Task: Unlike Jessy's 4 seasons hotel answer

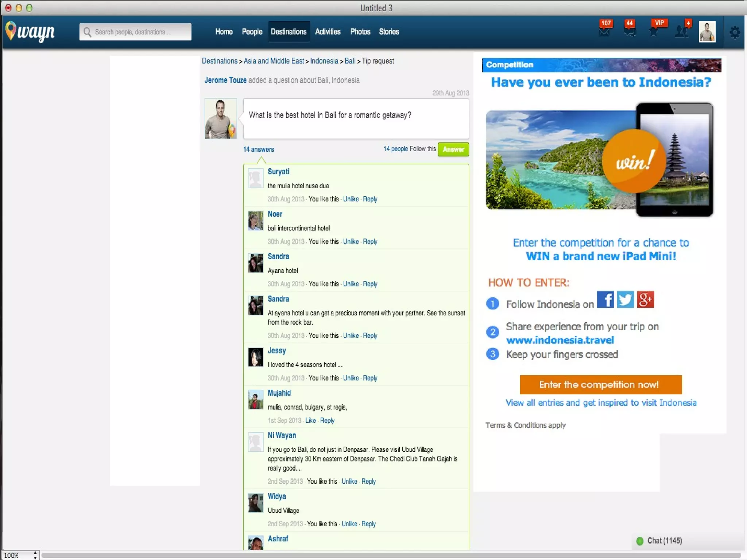Action: [351, 378]
